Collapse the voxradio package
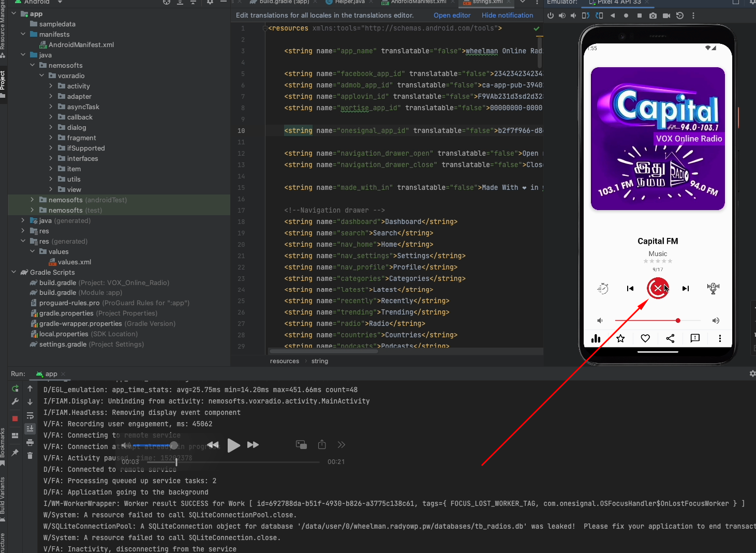 (x=42, y=76)
